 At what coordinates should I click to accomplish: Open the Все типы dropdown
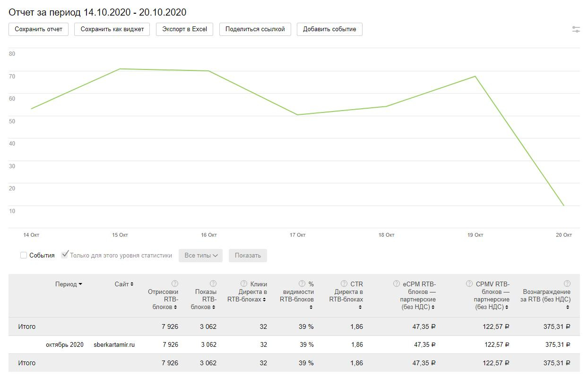point(201,256)
